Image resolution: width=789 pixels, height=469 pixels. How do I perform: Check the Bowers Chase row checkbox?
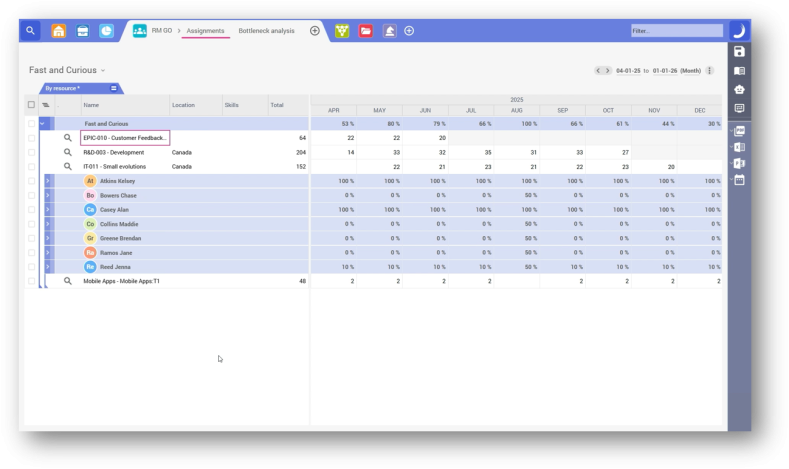point(31,195)
